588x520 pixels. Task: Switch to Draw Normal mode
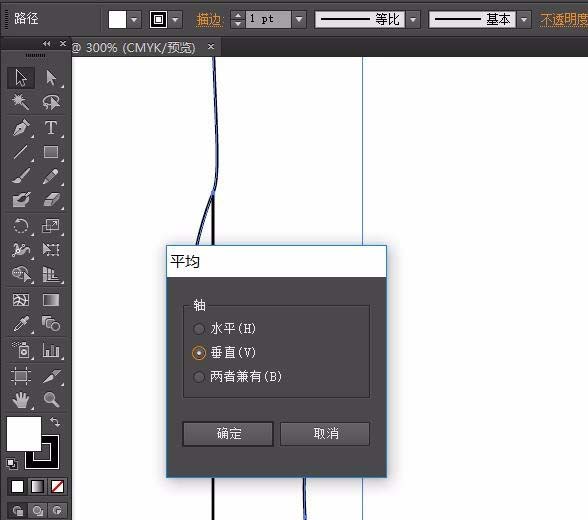(18, 511)
